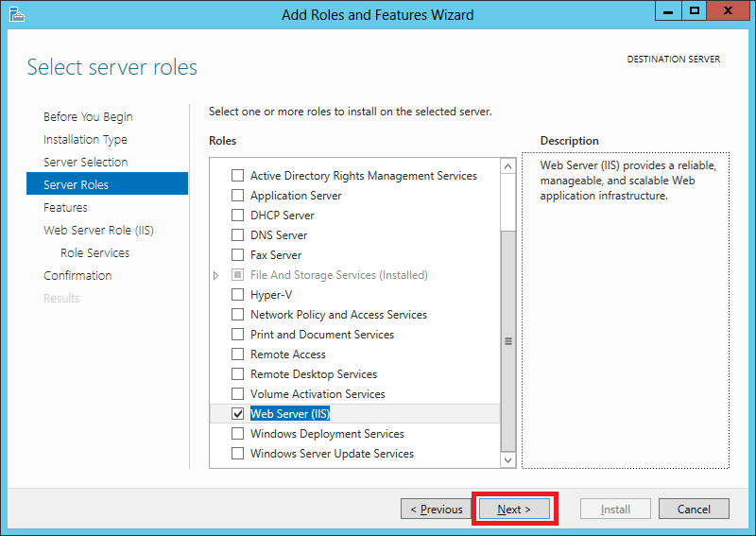
Task: Expand File And Storage Services tree node
Action: coord(216,275)
